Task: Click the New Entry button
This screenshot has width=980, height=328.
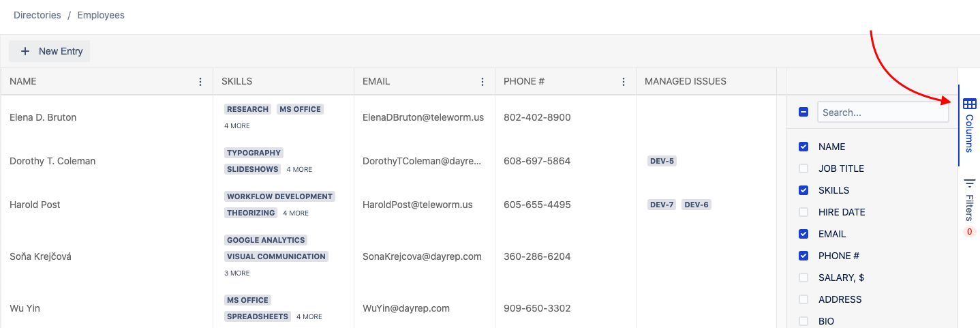Action: tap(50, 51)
